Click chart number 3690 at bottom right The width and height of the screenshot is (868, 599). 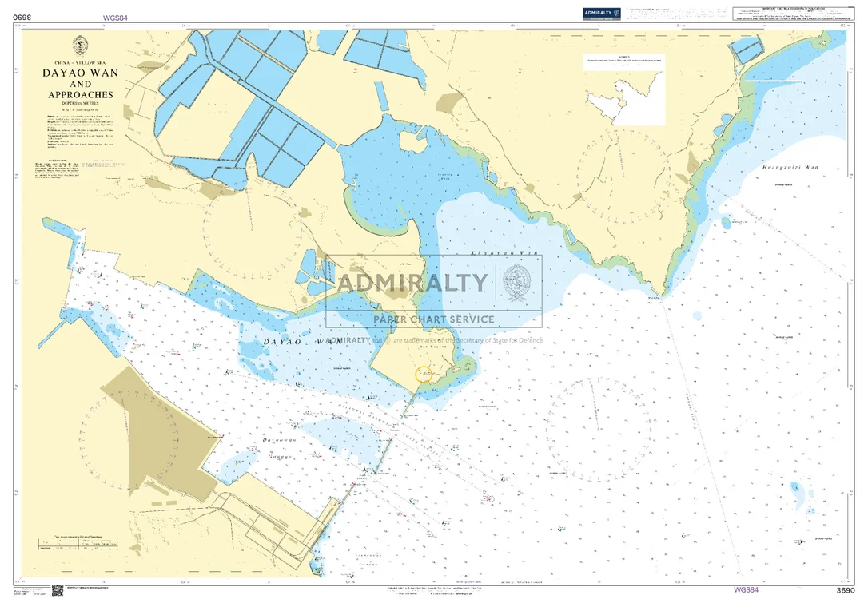[x=846, y=589]
